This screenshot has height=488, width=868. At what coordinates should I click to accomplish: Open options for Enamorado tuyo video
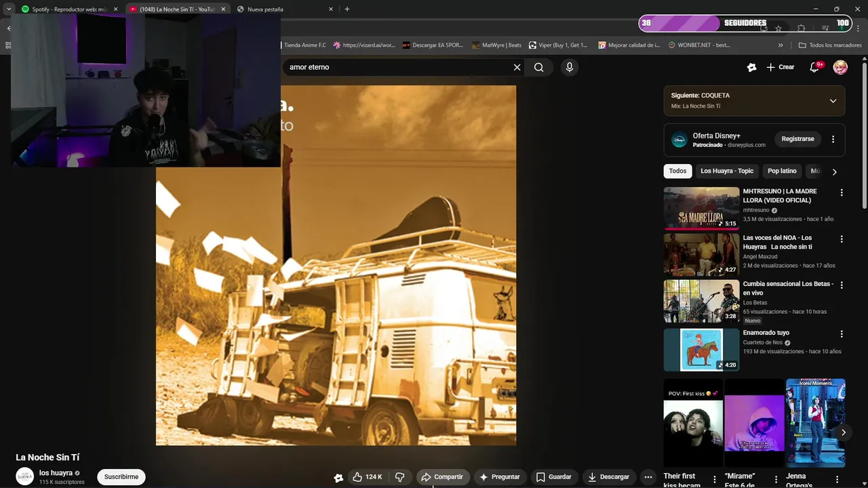tap(842, 334)
